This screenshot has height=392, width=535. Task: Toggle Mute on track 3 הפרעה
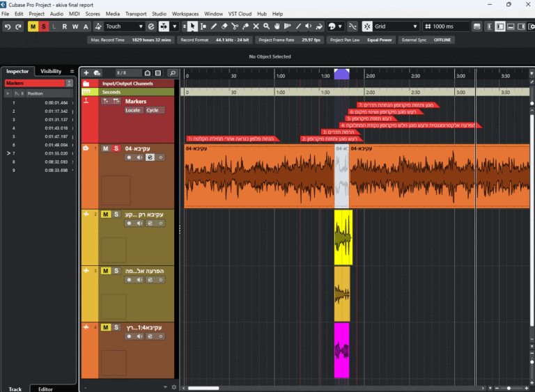[106, 271]
